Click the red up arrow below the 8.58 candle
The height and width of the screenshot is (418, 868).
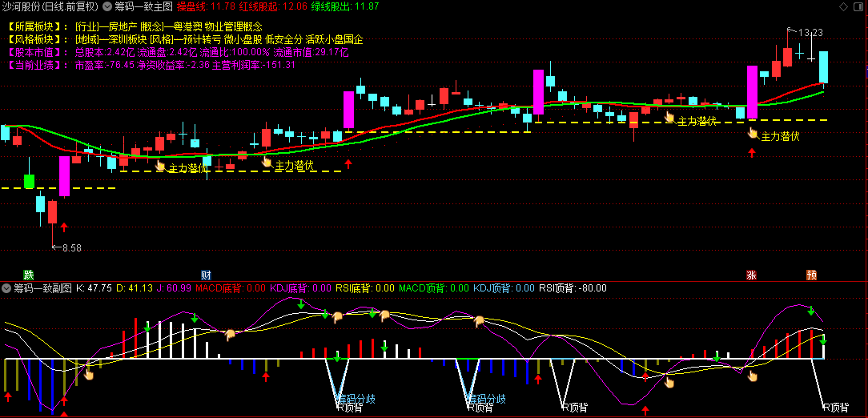coord(64,227)
